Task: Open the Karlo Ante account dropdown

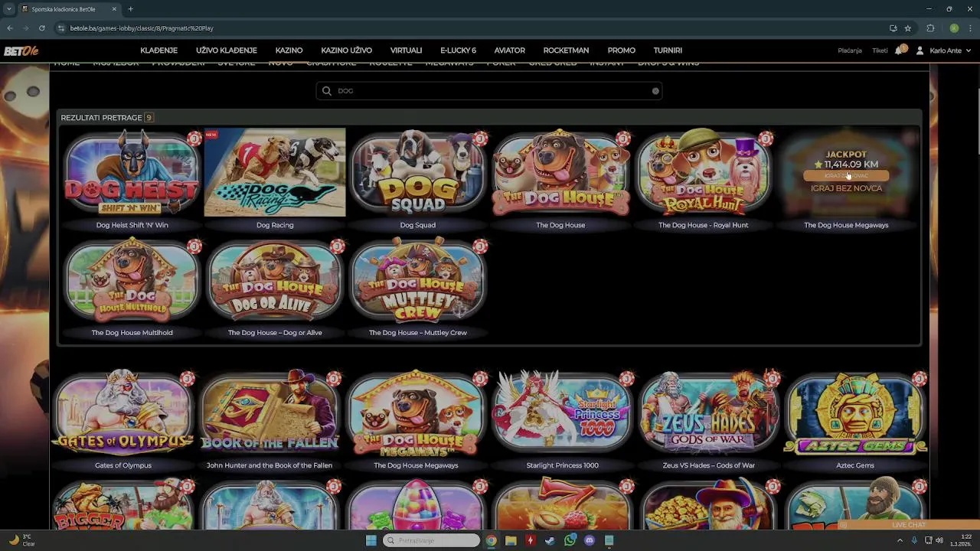Action: 950,51
